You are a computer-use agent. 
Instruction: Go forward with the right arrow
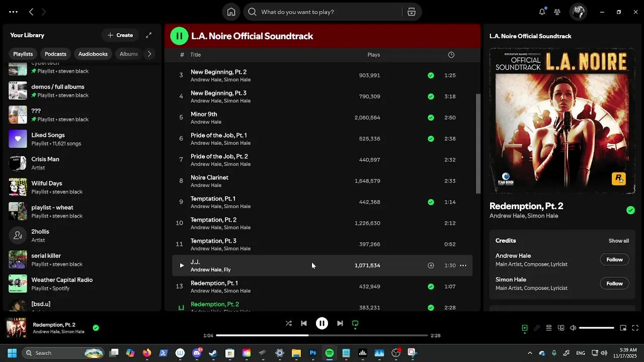[44, 12]
